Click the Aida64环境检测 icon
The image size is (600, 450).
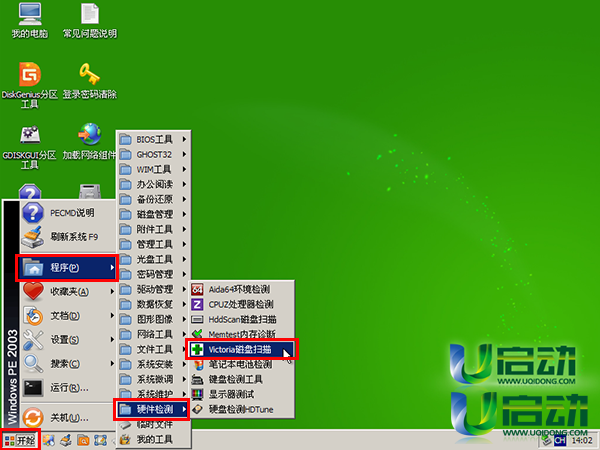[x=197, y=289]
